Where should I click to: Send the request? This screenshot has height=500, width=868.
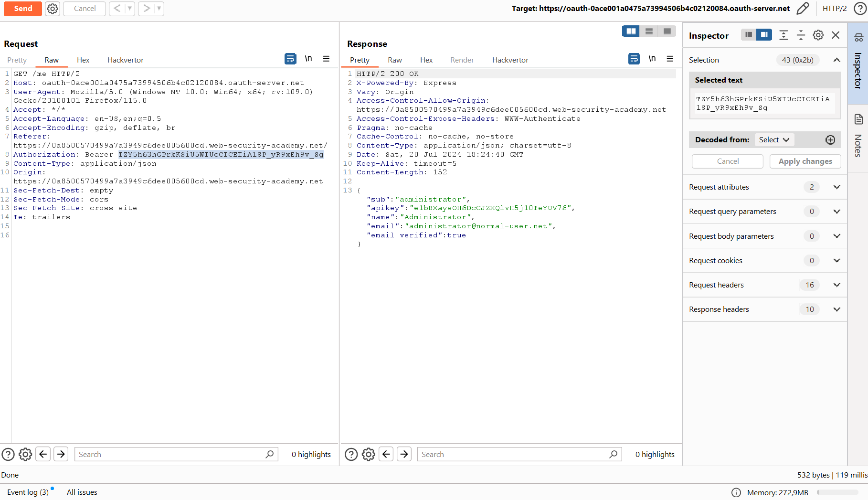[23, 9]
